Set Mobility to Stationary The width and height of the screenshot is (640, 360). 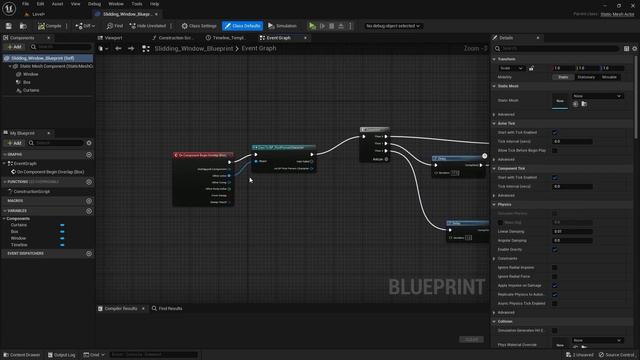tap(586, 77)
